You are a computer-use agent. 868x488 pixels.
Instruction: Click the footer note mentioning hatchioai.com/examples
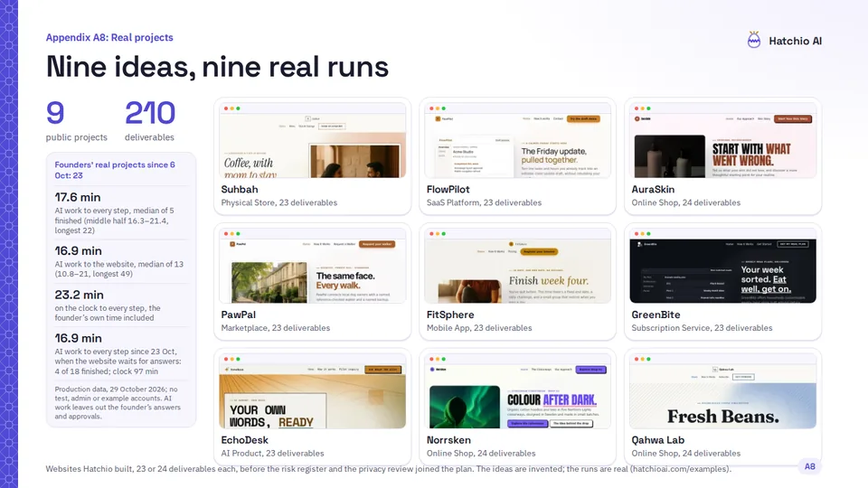(x=388, y=469)
